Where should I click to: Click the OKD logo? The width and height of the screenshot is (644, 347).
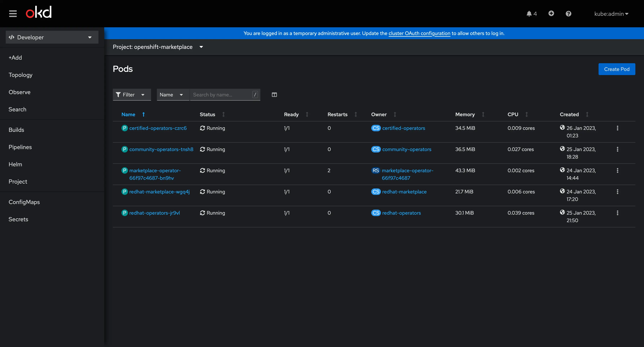click(39, 12)
